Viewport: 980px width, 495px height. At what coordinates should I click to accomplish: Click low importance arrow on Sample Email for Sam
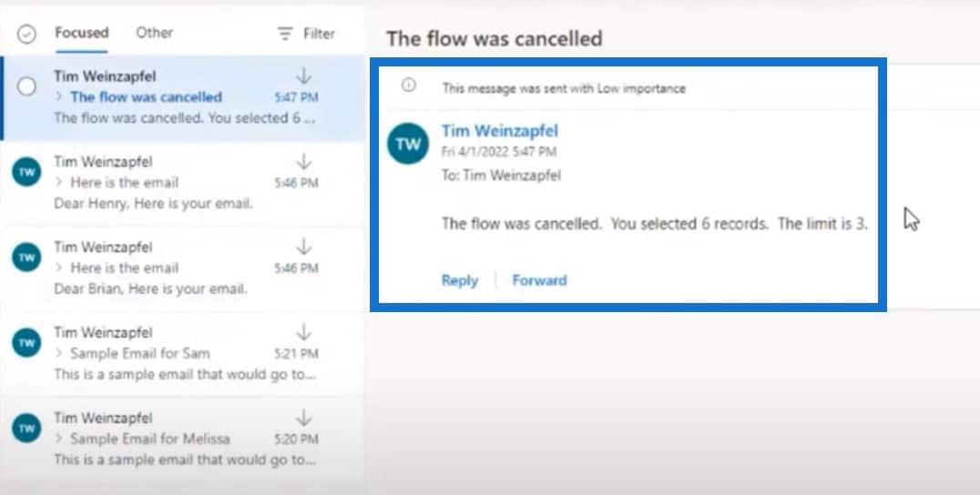tap(304, 333)
